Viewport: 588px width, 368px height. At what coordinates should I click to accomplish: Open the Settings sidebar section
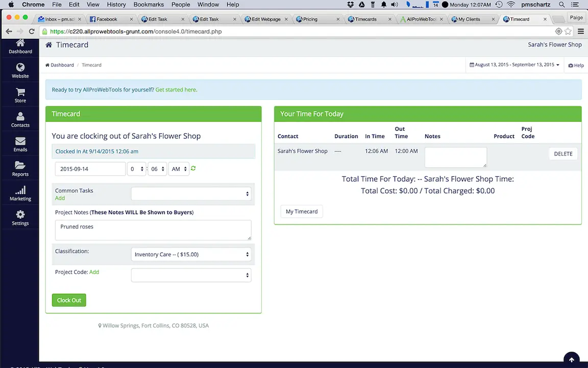(20, 218)
